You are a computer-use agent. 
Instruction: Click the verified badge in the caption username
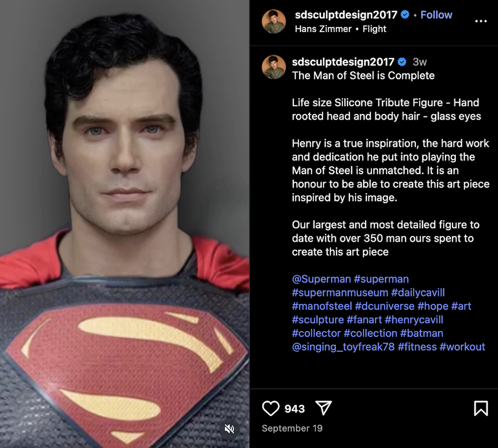click(x=401, y=62)
